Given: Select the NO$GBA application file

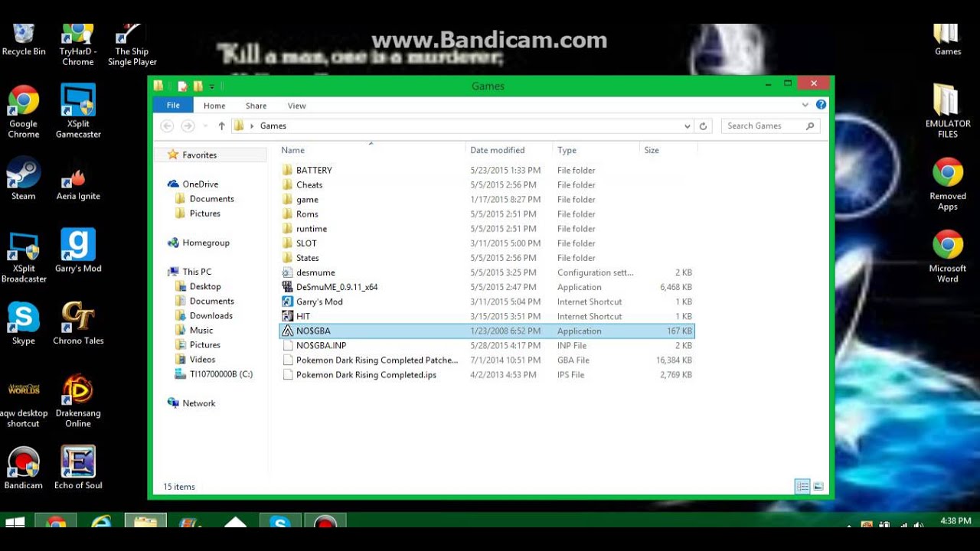Looking at the screenshot, I should 487,331.
